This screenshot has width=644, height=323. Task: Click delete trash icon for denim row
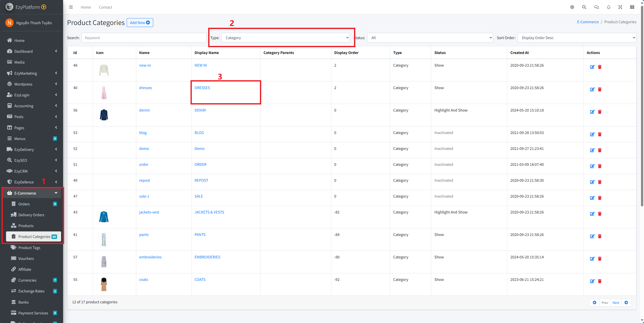coord(600,112)
